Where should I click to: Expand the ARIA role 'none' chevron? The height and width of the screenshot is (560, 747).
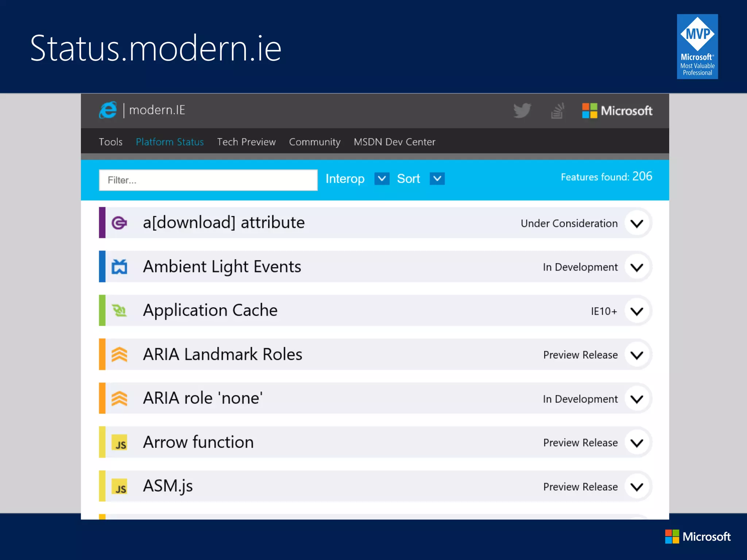click(637, 399)
